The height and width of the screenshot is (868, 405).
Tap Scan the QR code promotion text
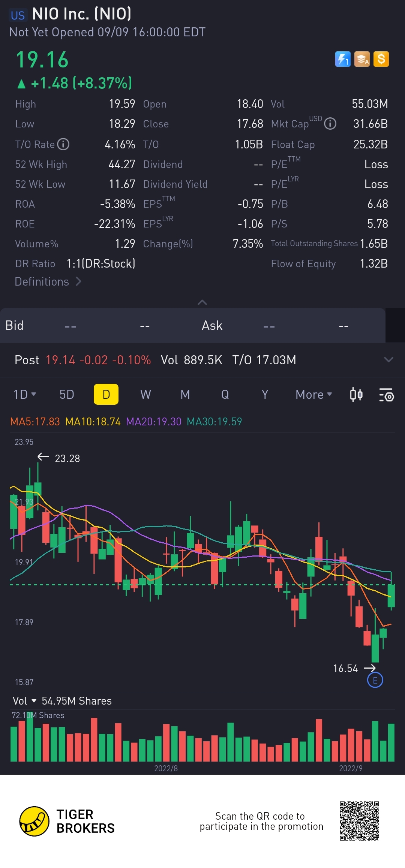(261, 821)
